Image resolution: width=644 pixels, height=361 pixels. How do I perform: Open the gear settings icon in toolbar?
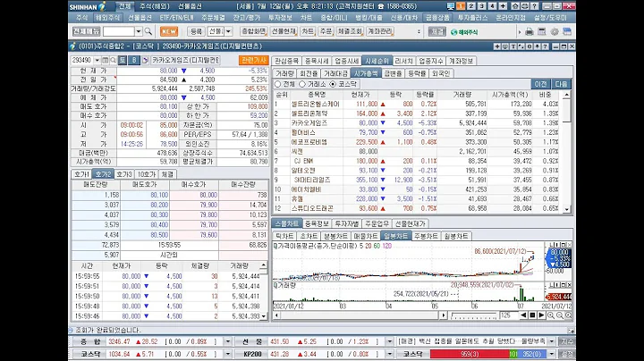pyautogui.click(x=555, y=31)
